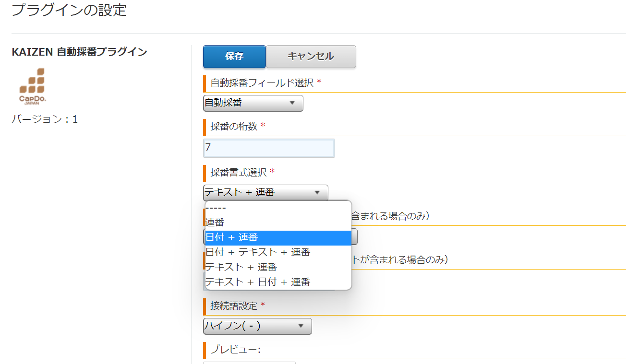Click the arrow of 採番書式選択 dropdown
The width and height of the screenshot is (626, 364).
click(x=317, y=193)
